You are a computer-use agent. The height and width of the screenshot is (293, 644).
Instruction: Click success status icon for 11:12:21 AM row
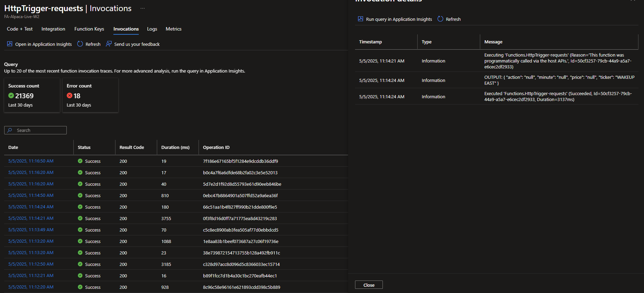(80, 276)
